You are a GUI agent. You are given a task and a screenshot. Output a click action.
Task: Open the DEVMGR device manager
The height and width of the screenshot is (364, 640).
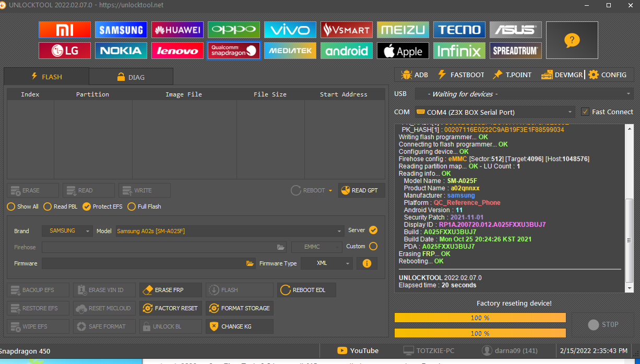[562, 75]
